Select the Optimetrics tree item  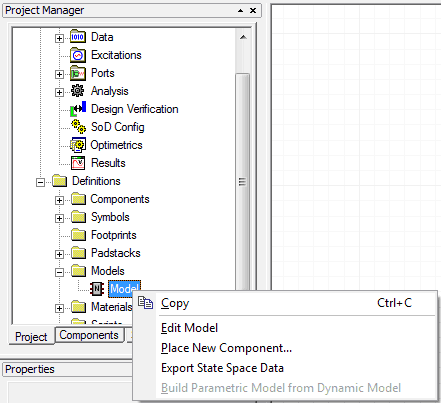pyautogui.click(x=116, y=145)
